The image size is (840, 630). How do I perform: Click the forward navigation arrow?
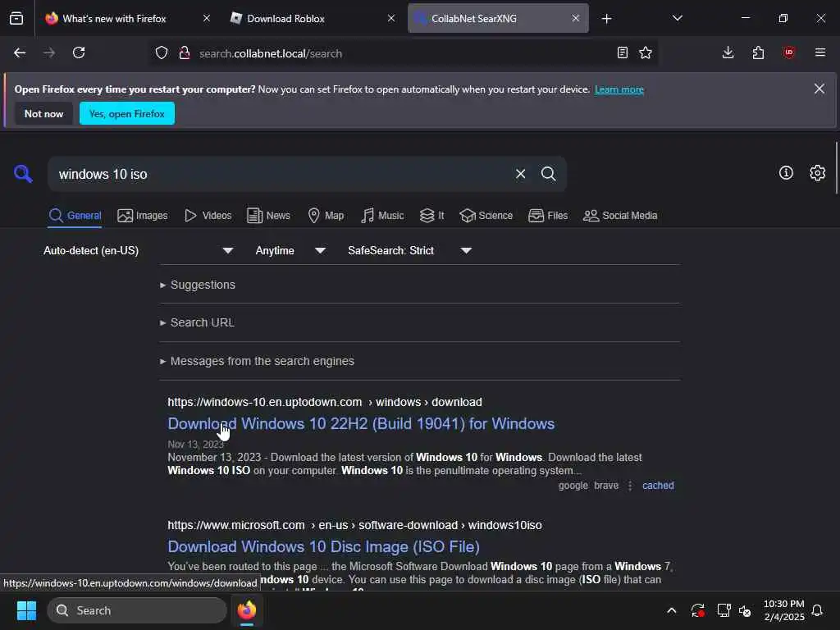click(x=49, y=53)
